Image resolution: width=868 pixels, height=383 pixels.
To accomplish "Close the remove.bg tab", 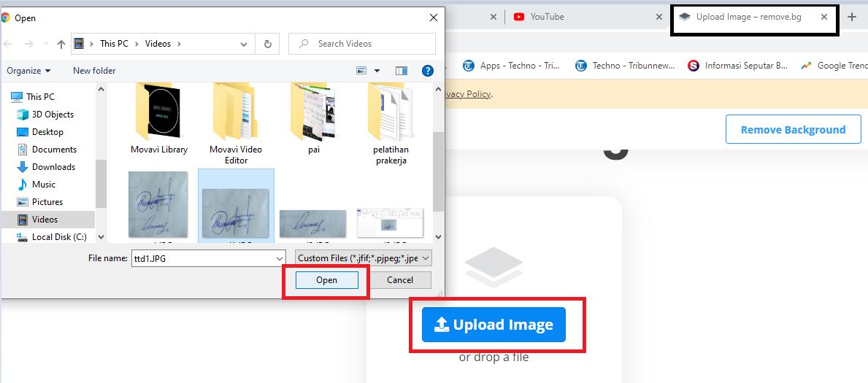I will pyautogui.click(x=824, y=17).
